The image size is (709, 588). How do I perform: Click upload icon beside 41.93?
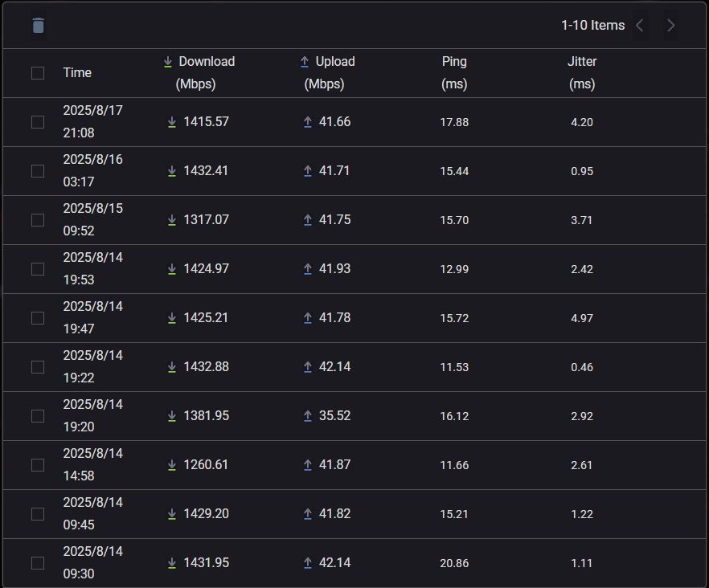pos(307,269)
